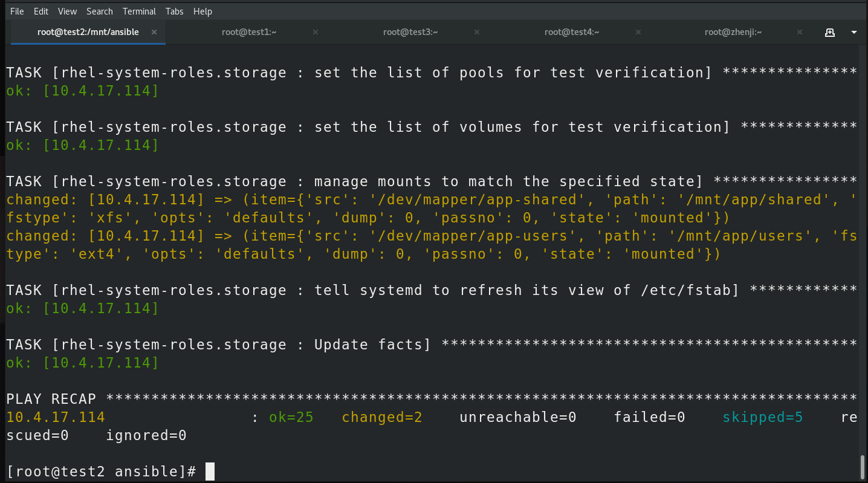The image size is (868, 483).
Task: Click the 'set the list of volumes' task line
Action: point(432,127)
